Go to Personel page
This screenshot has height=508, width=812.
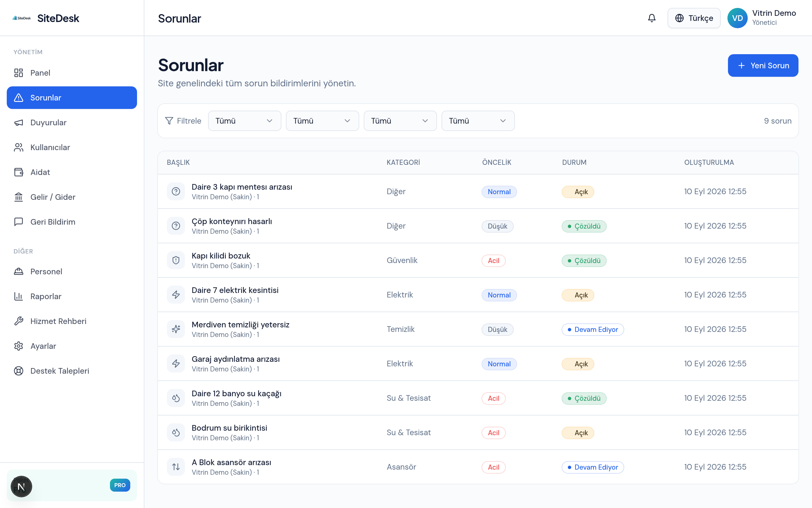pyautogui.click(x=72, y=271)
